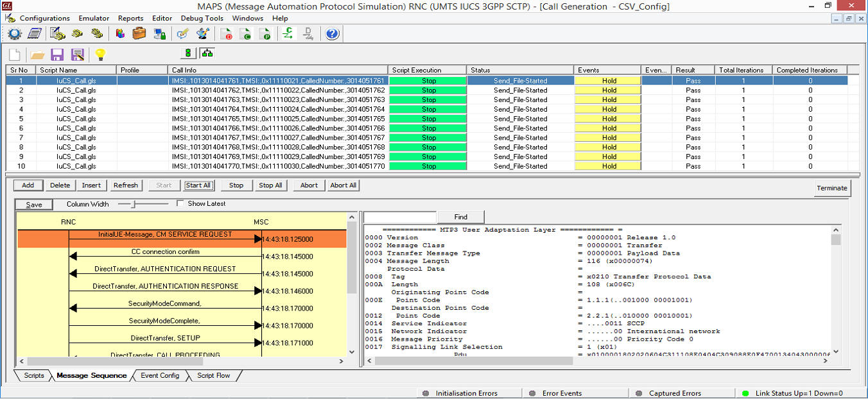Click the Delete button
Viewport: 868px width, 399px height.
60,185
